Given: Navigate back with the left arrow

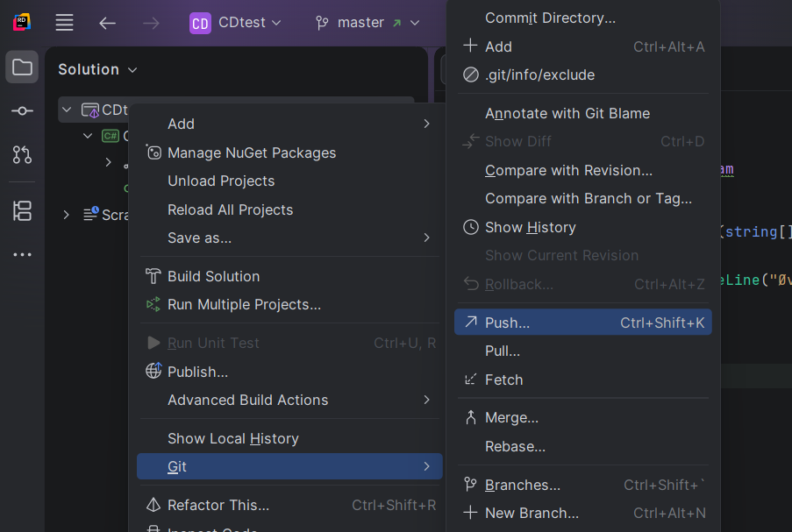Looking at the screenshot, I should click(x=107, y=23).
